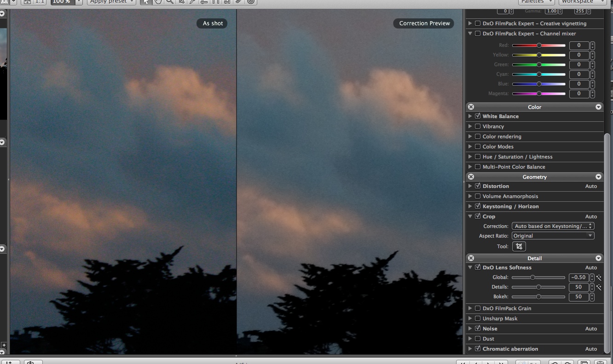Screen dimensions: 613x364
Task: Disable the Noise correction checkbox
Action: [x=478, y=329]
